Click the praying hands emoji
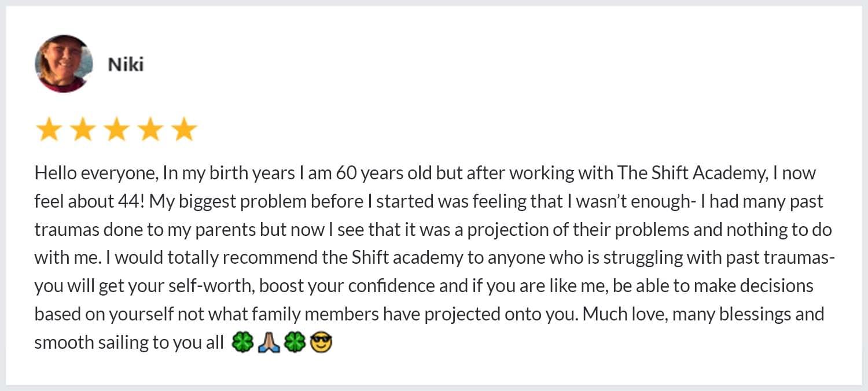Image resolution: width=868 pixels, height=391 pixels. (x=269, y=343)
